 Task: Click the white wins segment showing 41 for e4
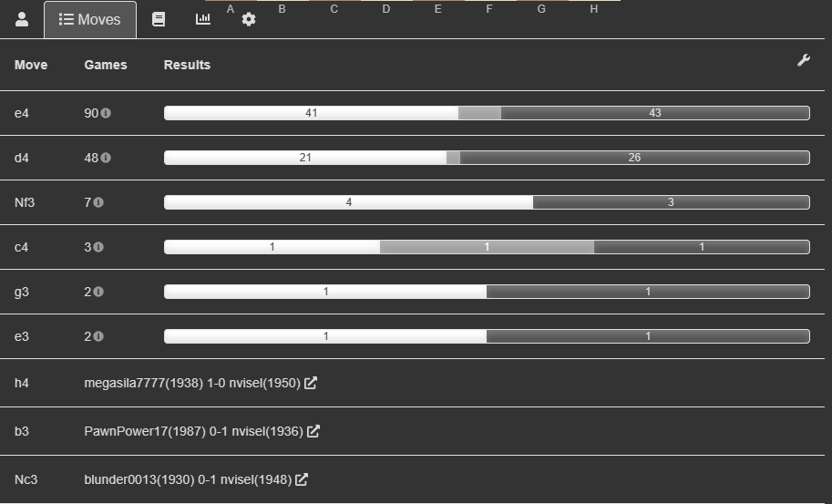click(x=311, y=113)
